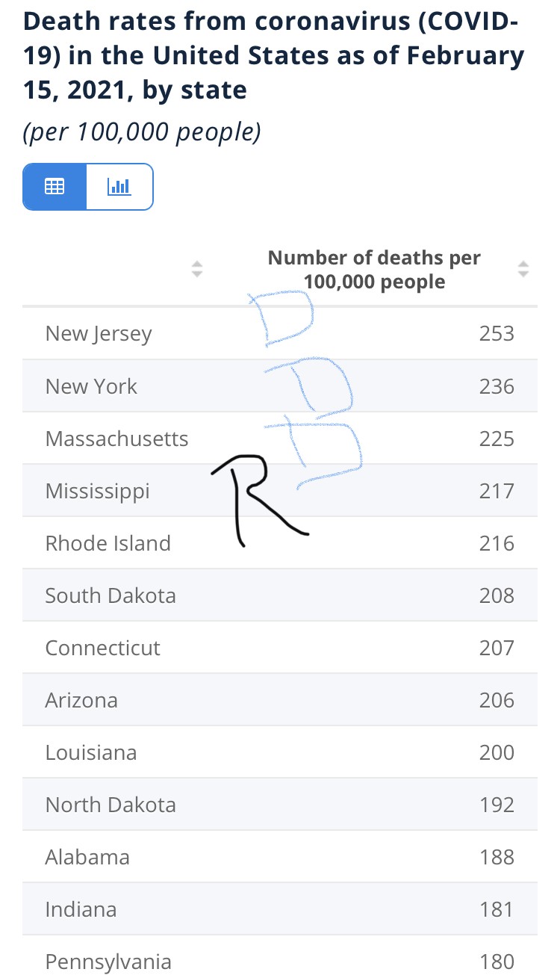
Task: Click on South Dakota state name
Action: point(111,595)
